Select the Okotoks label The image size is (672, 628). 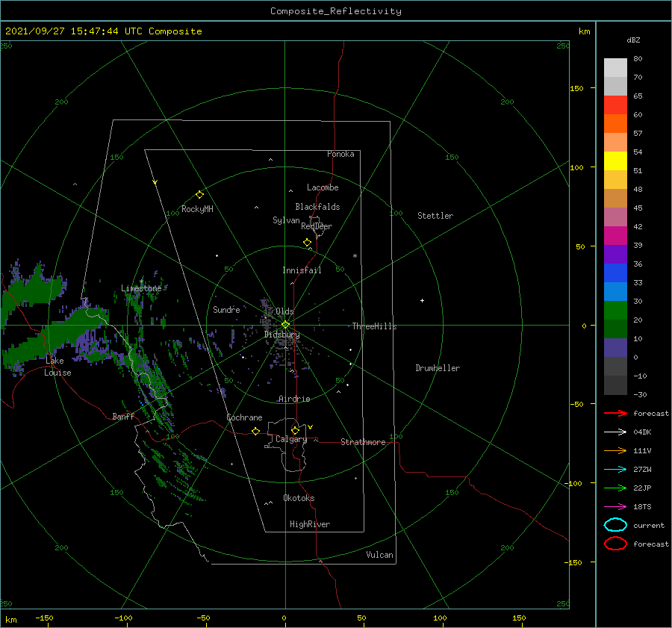pos(299,498)
